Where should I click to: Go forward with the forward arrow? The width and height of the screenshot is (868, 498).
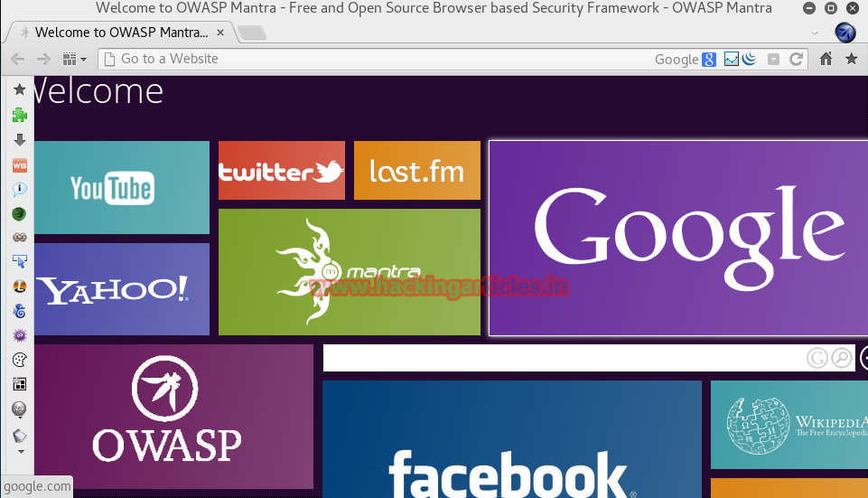point(43,60)
